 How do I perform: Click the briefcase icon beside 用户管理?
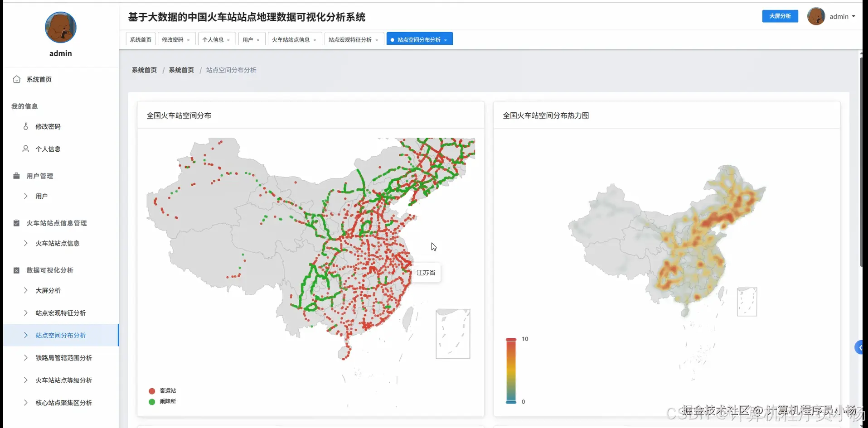click(x=16, y=176)
